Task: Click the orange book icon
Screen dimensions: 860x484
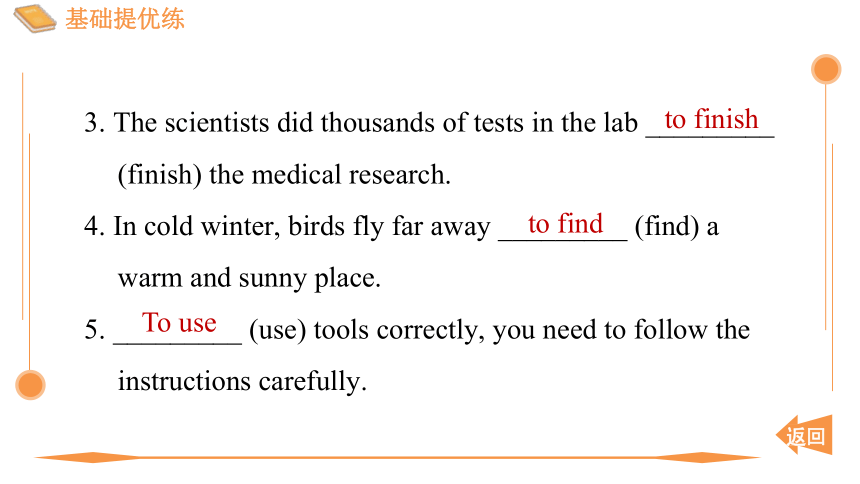Action: click(35, 19)
